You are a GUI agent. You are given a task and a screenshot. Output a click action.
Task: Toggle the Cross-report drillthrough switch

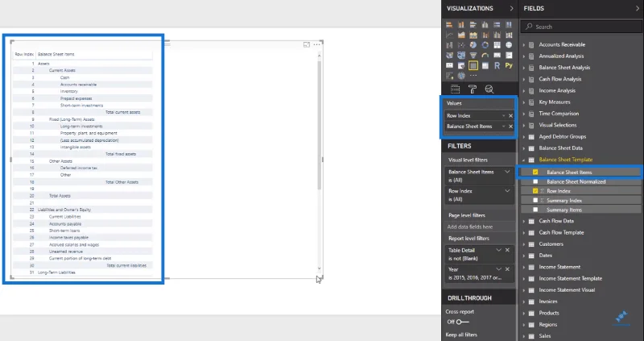(462, 322)
